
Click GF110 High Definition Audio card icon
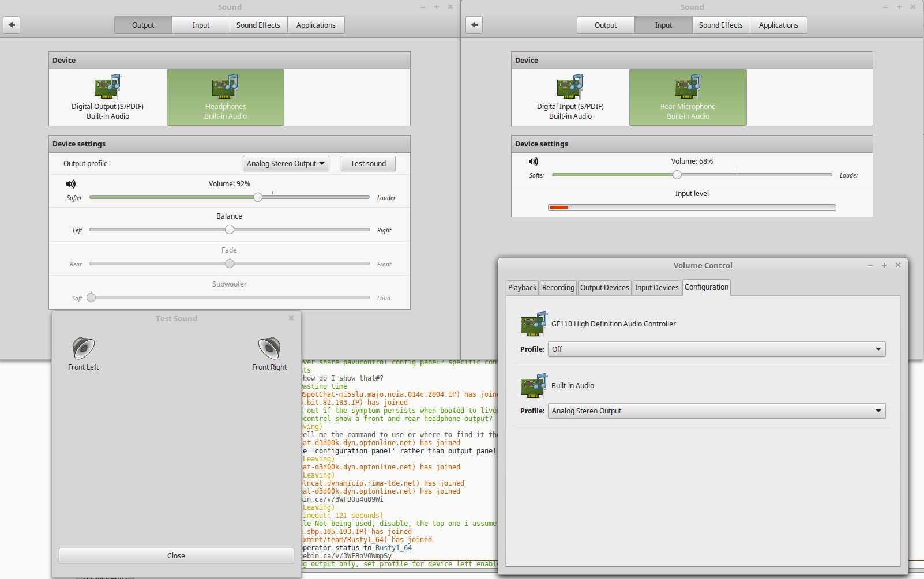coord(534,324)
